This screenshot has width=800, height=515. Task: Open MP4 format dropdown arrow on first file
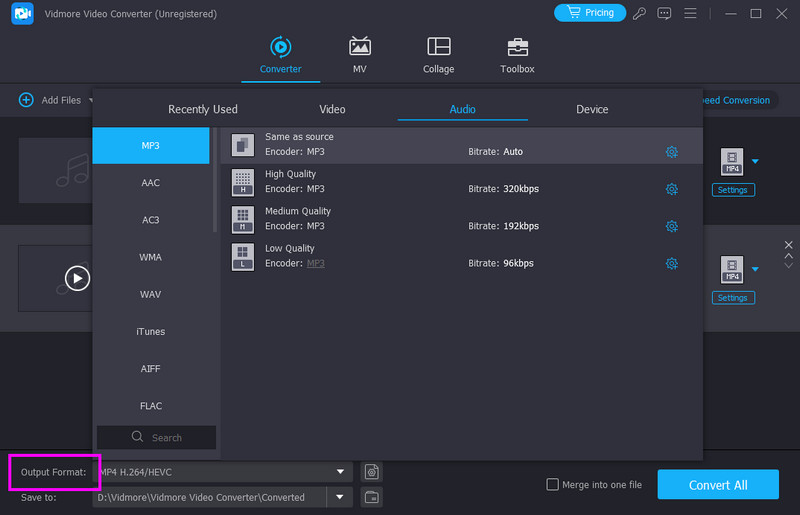tap(756, 160)
